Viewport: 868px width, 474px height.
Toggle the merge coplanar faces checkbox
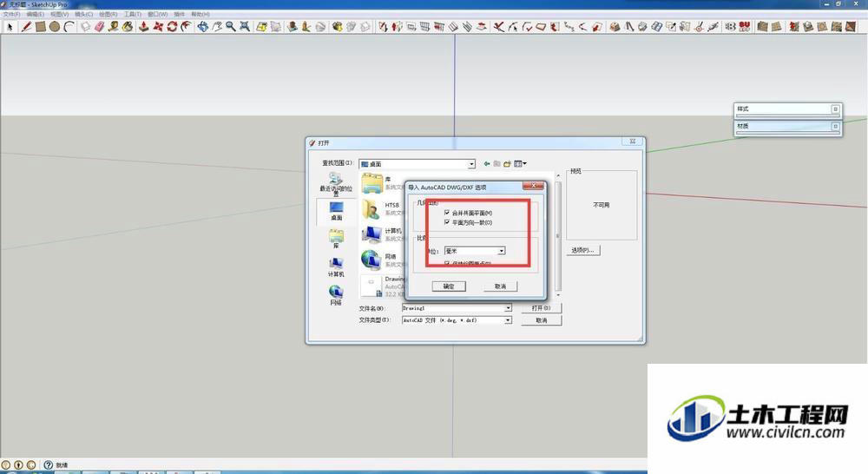(x=447, y=213)
